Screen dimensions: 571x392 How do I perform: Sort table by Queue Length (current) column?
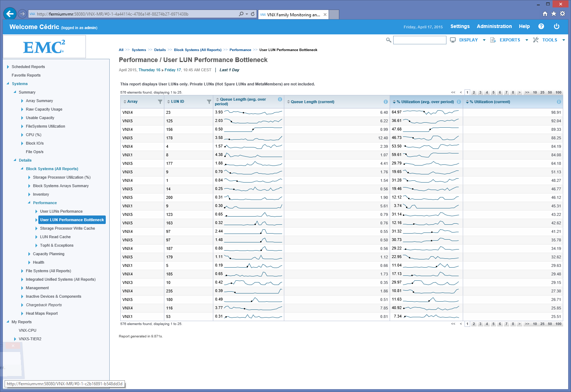(x=312, y=102)
